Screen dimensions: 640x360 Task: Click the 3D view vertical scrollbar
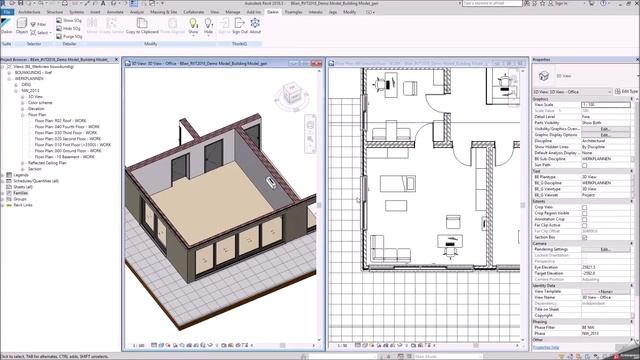(x=319, y=205)
